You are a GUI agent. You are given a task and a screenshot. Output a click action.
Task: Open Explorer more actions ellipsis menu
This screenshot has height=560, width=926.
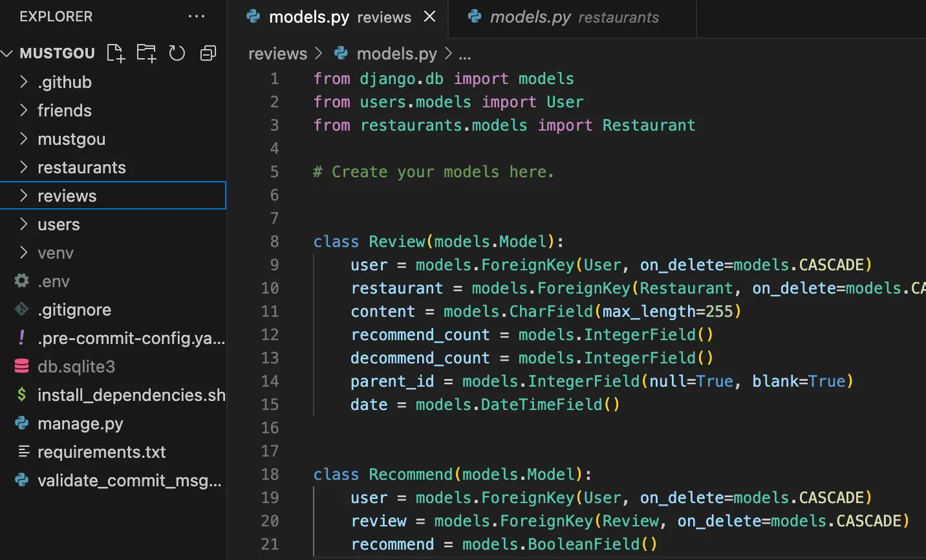[x=197, y=17]
